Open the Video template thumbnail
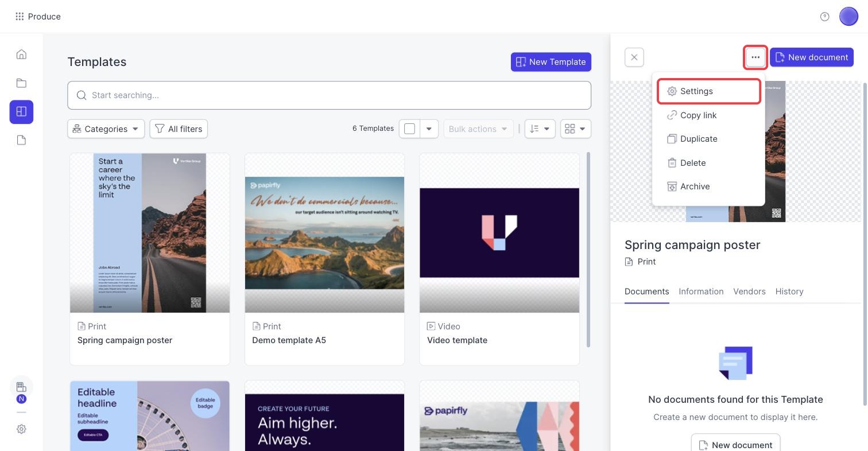Screen dimensions: 868x451 [499, 233]
